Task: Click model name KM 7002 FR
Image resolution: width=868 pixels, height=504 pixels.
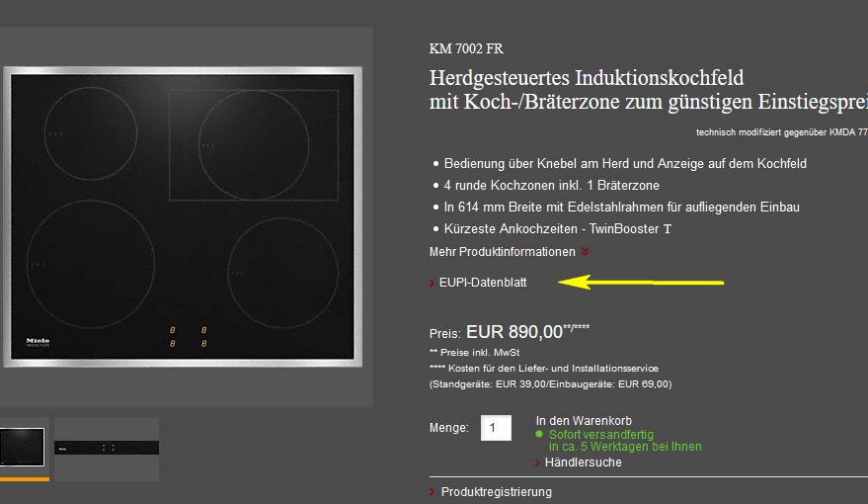Action: click(x=466, y=48)
